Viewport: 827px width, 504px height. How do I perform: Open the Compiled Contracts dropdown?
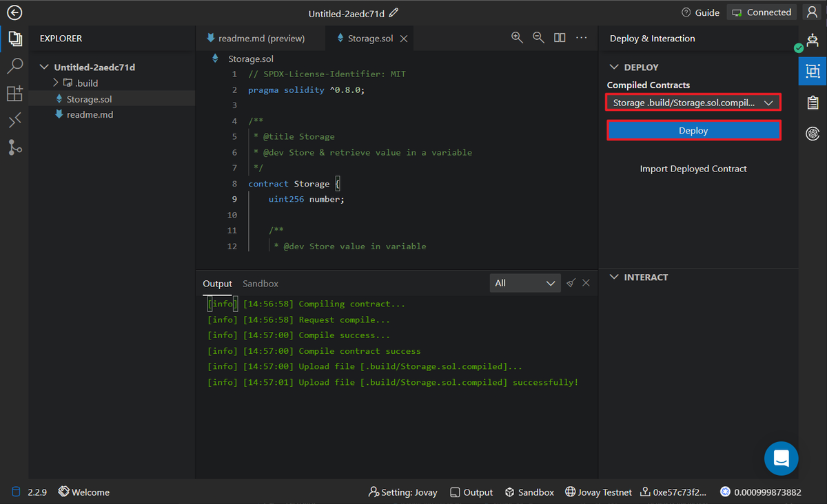coord(693,103)
